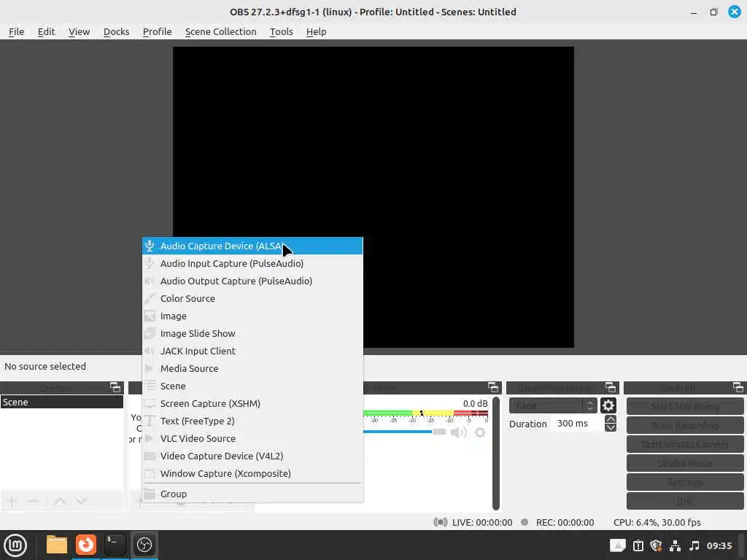
Task: Add VLC Video Source
Action: coord(252,438)
